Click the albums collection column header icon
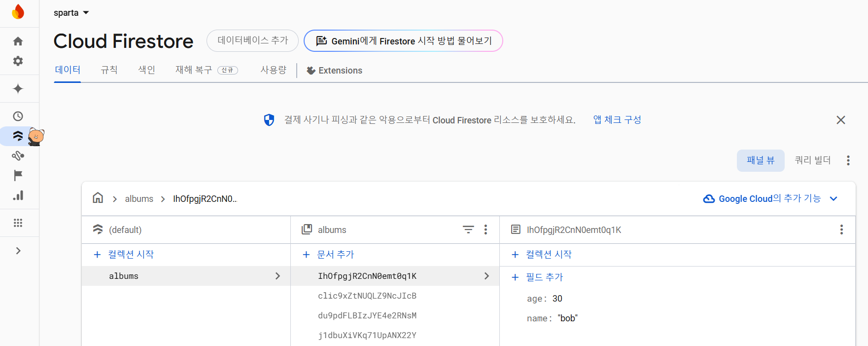 pyautogui.click(x=307, y=230)
